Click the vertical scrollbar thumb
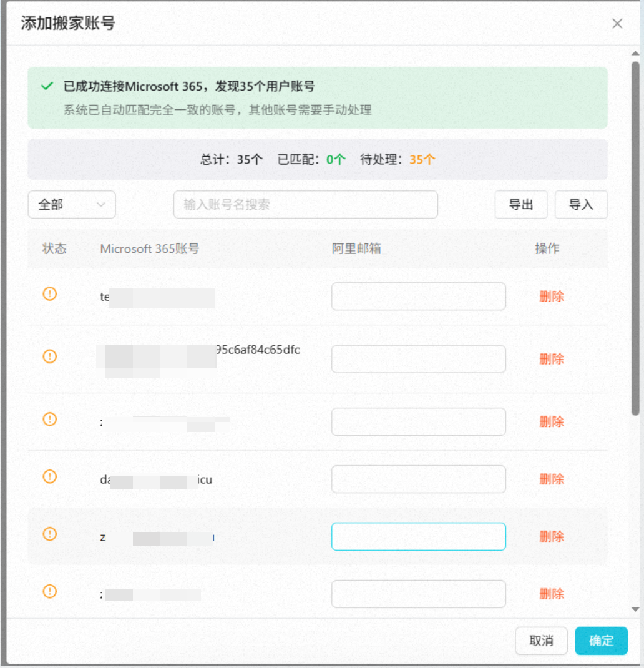 [x=635, y=237]
